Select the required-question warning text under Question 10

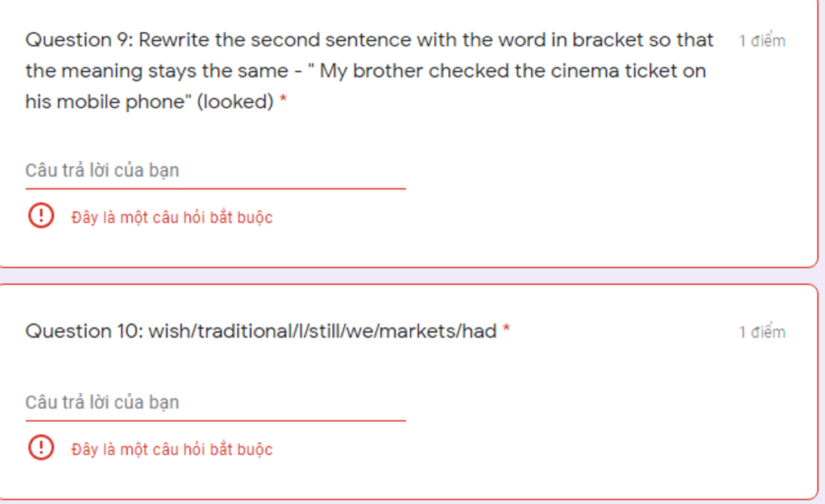pos(172,449)
